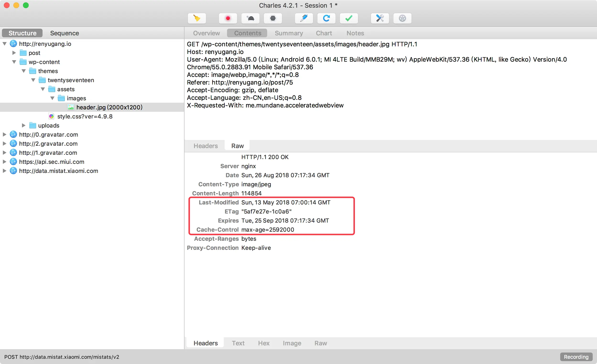Switch to the Structure view
597x364 pixels.
[x=22, y=33]
